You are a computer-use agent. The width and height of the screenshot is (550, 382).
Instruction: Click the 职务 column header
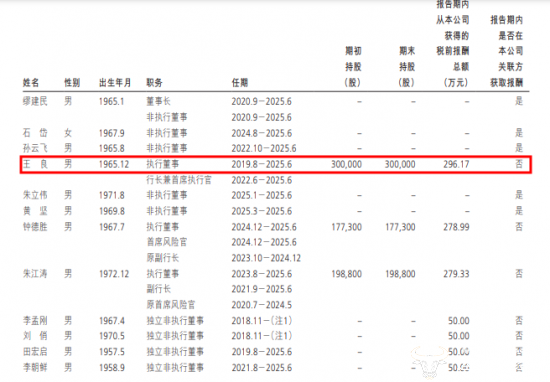[x=154, y=83]
